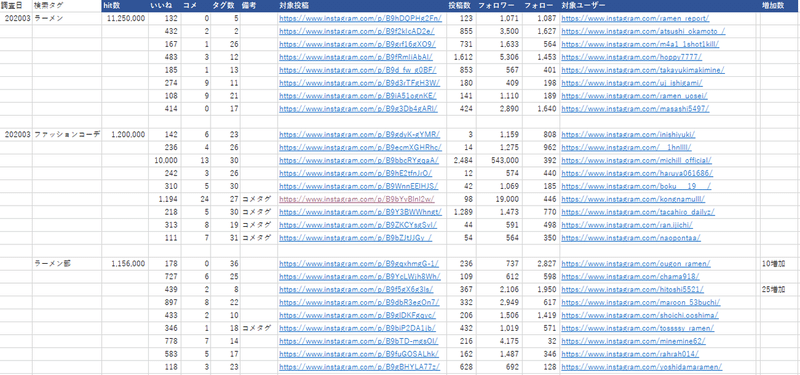Select the いいね column header
Viewport: 800px width, 375px height.
pyautogui.click(x=164, y=6)
